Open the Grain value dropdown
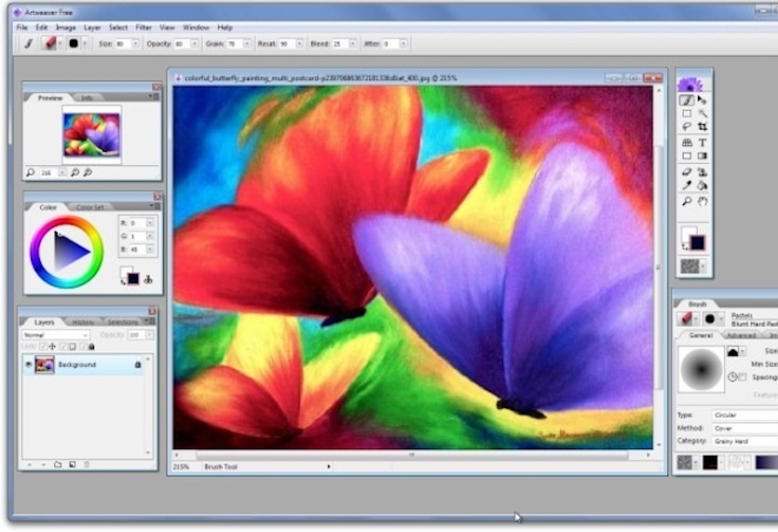The height and width of the screenshot is (532, 778). [247, 44]
